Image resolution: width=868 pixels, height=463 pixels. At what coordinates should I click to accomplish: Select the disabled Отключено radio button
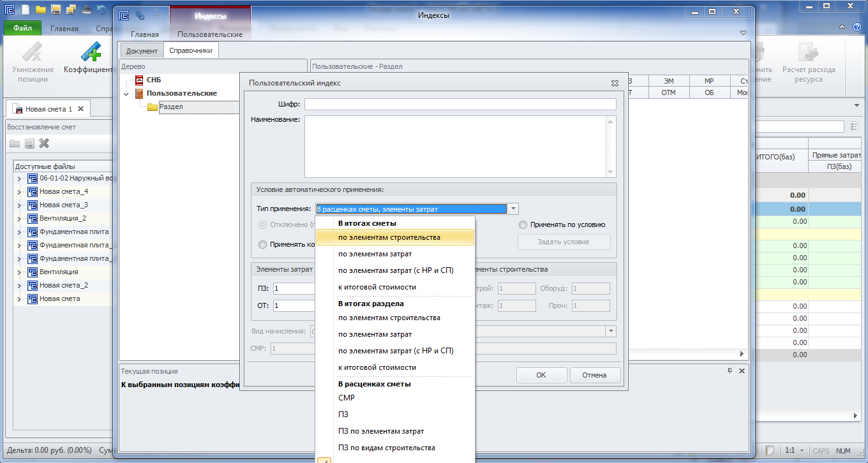pos(262,225)
